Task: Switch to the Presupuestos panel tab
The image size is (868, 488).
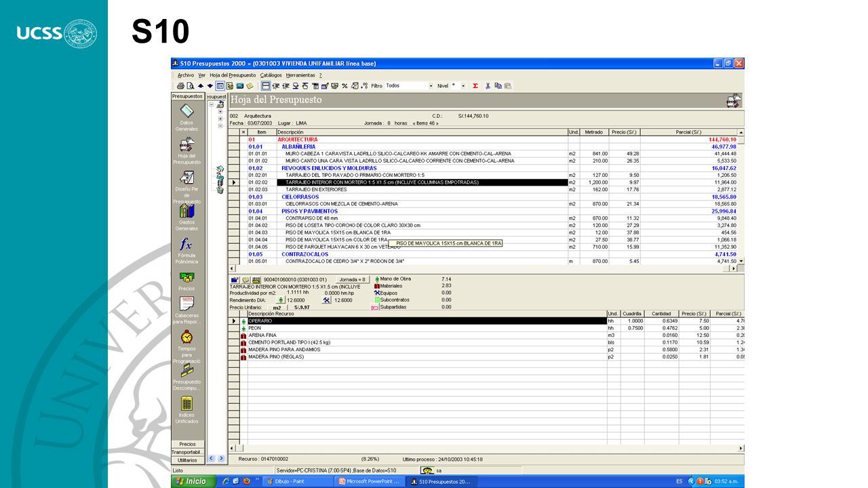Action: [x=187, y=96]
